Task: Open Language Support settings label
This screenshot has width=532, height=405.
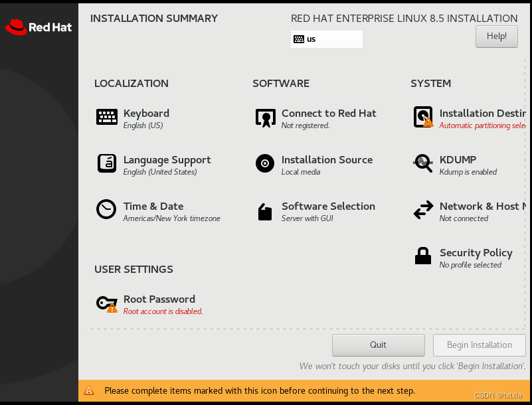Action: [167, 160]
